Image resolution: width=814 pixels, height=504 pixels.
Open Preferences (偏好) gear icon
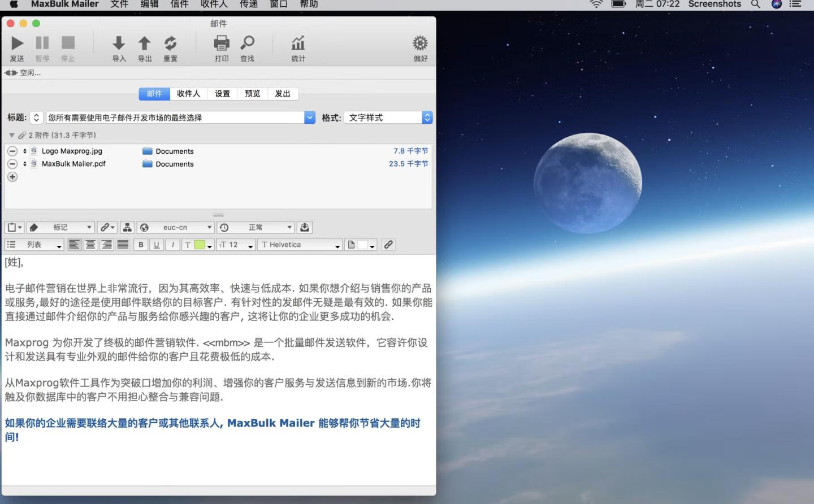pos(420,44)
